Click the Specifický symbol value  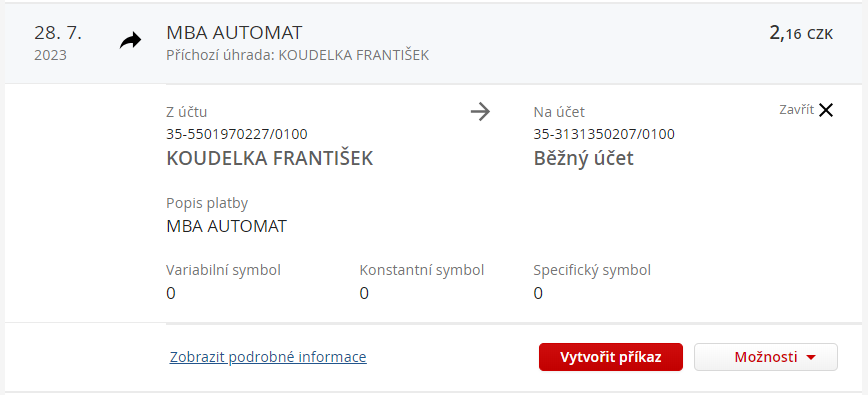(538, 293)
